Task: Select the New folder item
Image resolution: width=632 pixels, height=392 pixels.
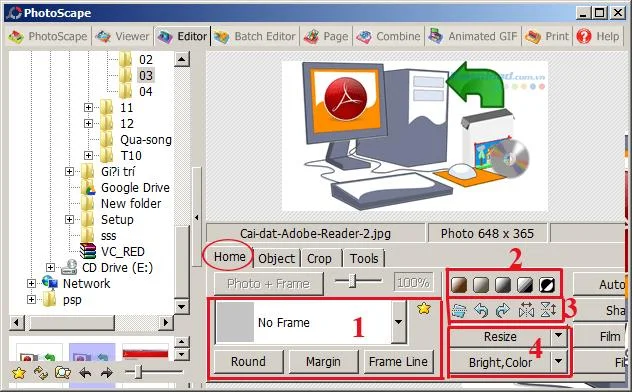Action: [131, 204]
